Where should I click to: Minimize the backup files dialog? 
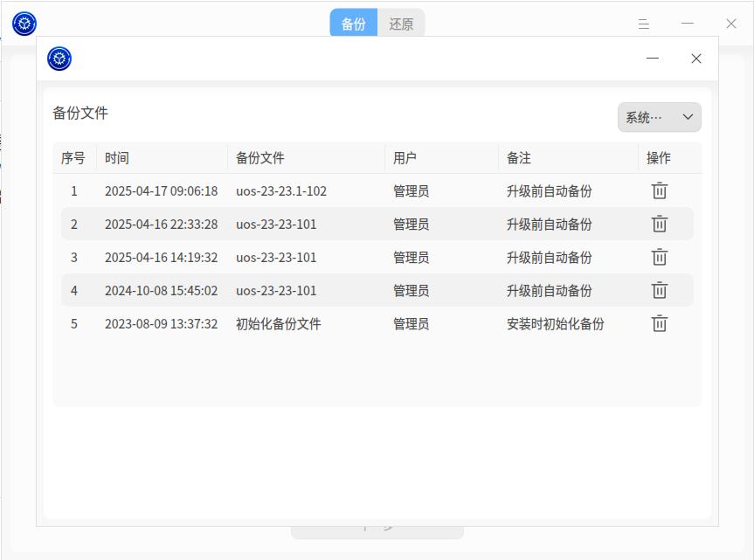click(x=652, y=59)
